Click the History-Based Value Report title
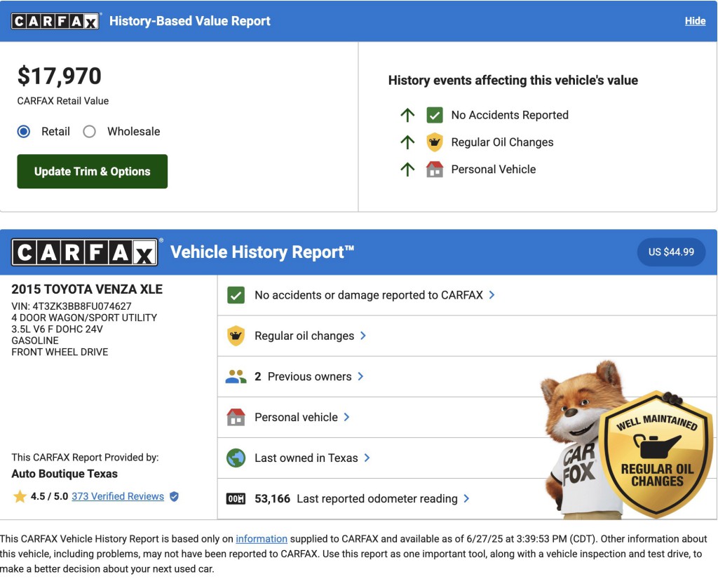 190,21
